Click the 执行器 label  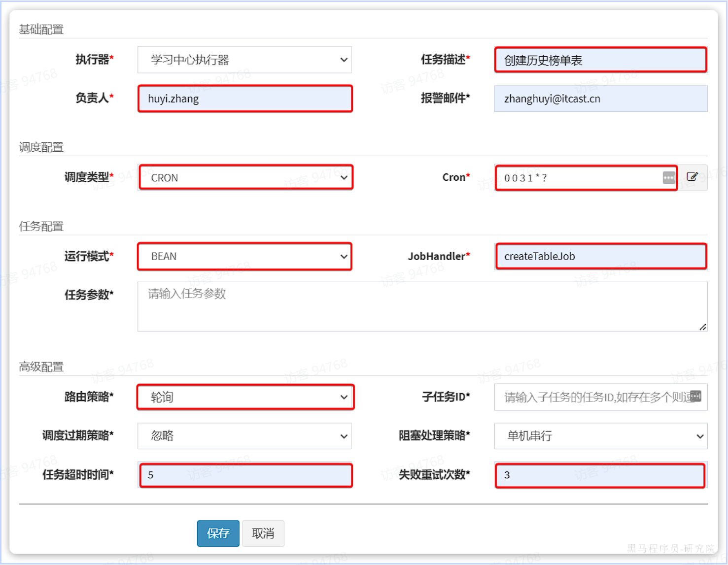click(x=94, y=60)
